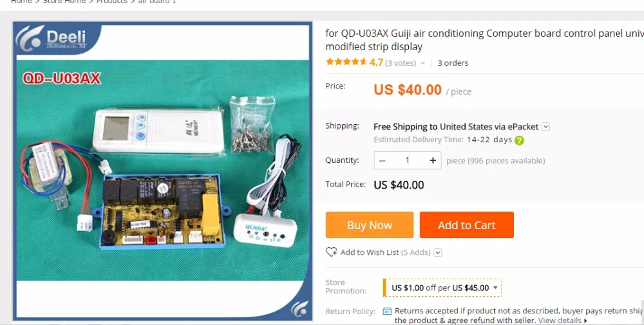The width and height of the screenshot is (644, 325).
Task: Open the Products breadcrumb link
Action: click(112, 2)
